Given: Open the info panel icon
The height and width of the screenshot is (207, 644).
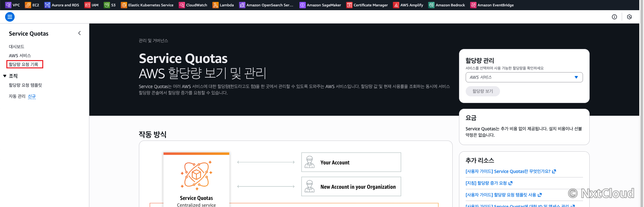Looking at the screenshot, I should tap(614, 17).
